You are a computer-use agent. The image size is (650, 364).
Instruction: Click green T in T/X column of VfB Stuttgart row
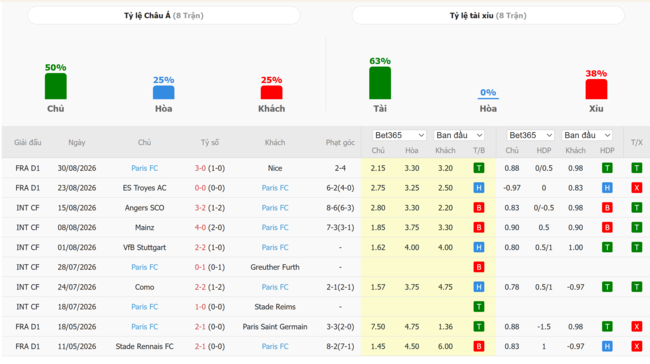[637, 247]
